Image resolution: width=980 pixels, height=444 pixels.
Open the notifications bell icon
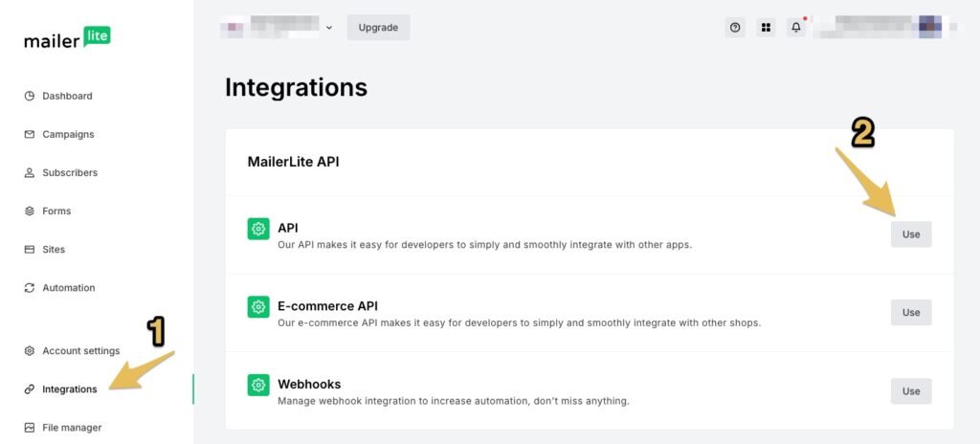point(796,28)
